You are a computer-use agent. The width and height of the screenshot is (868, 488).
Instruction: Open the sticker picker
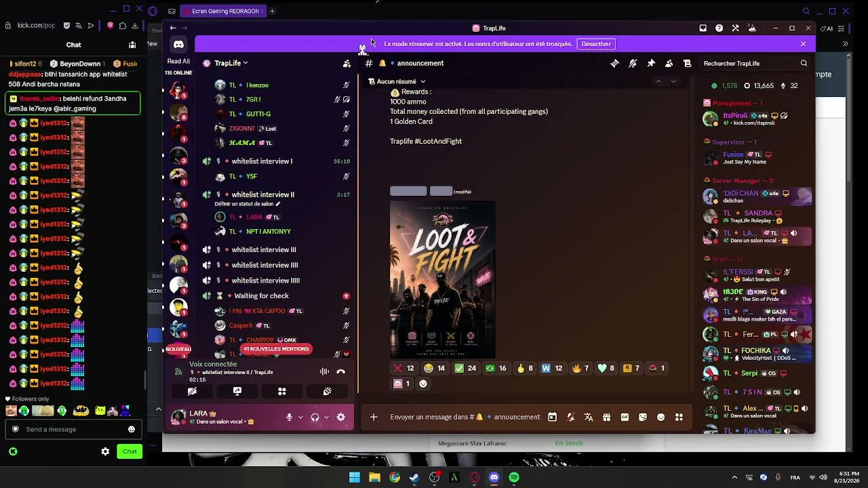(643, 417)
